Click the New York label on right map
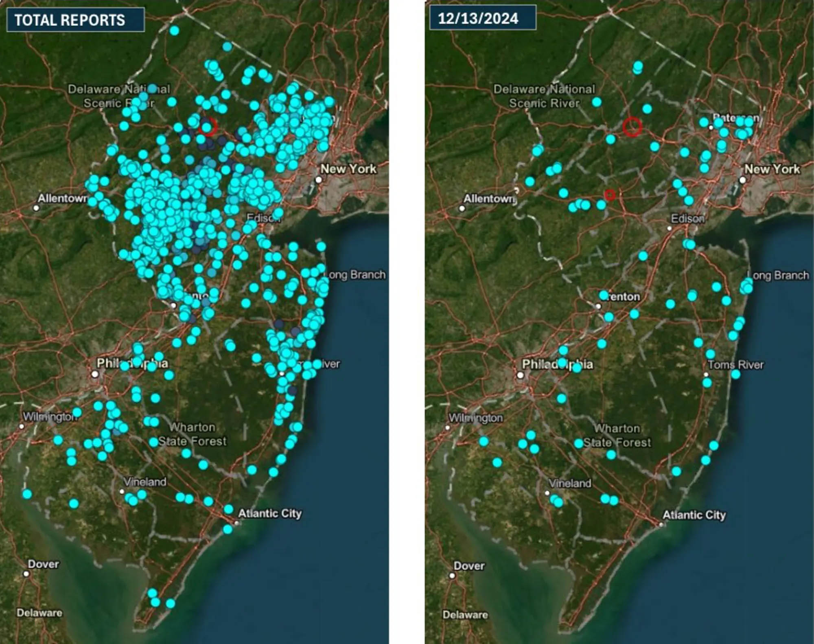This screenshot has height=644, width=814. coord(772,169)
